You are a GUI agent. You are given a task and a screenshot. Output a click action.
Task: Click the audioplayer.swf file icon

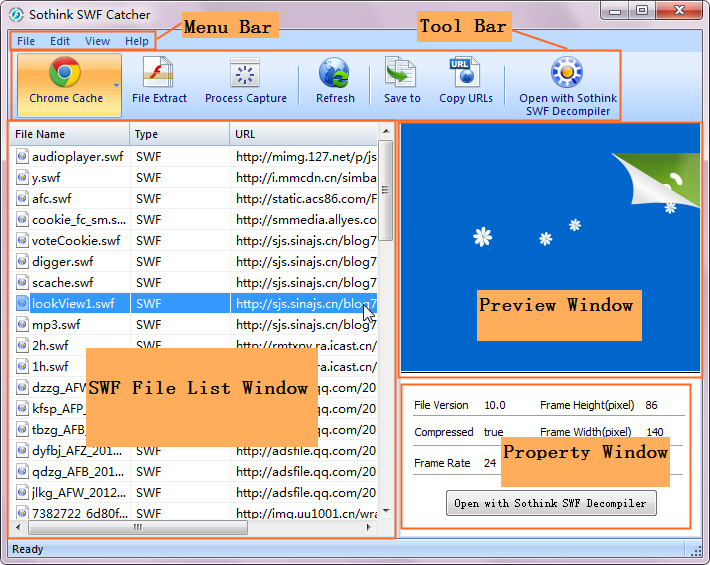(x=22, y=156)
